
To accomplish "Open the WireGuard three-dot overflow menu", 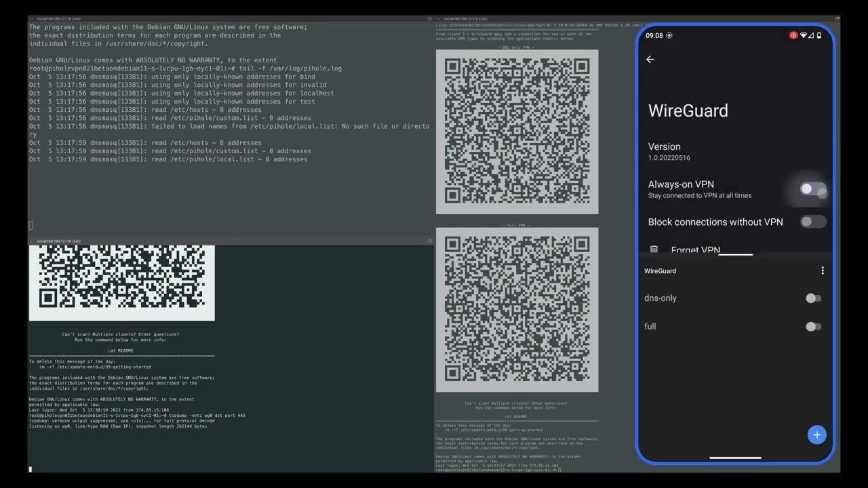I will tap(823, 270).
